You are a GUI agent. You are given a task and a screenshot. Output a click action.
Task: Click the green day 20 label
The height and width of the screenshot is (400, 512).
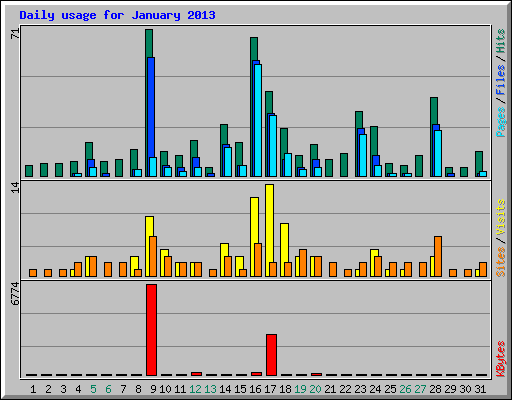tap(315, 389)
